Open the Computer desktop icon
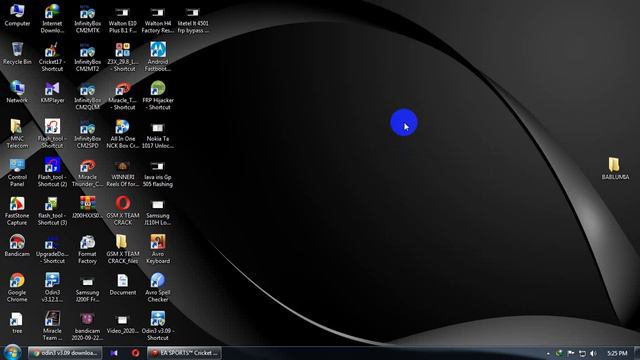The image size is (640, 360). (17, 16)
